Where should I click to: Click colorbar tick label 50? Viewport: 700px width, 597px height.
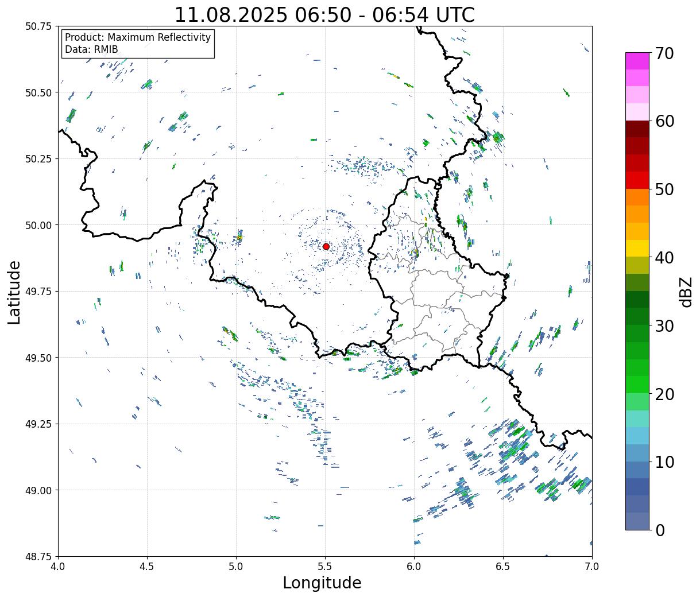pyautogui.click(x=664, y=189)
